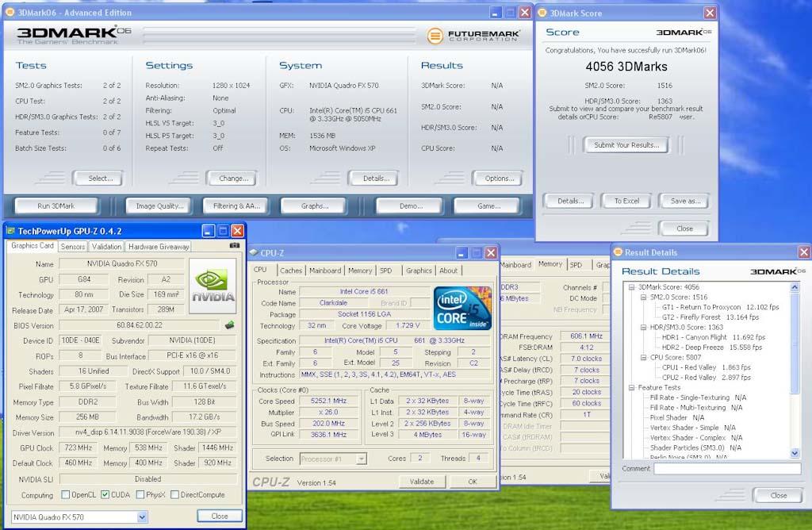Click the Game... button

488,205
